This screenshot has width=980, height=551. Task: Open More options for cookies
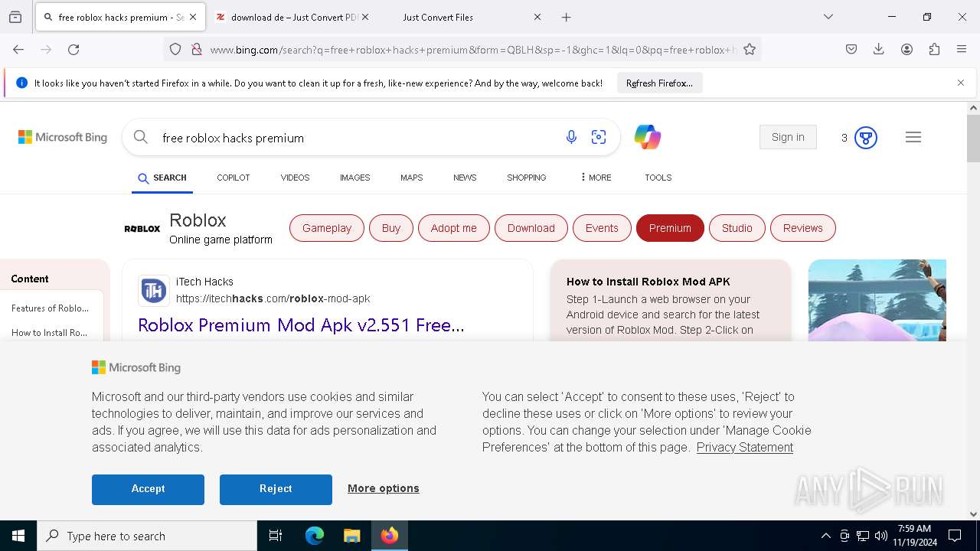384,488
